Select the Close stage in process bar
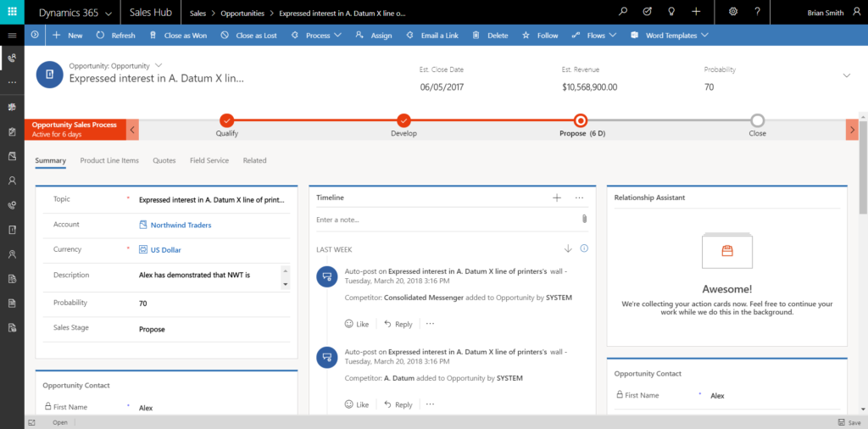The height and width of the screenshot is (429, 868). point(757,120)
